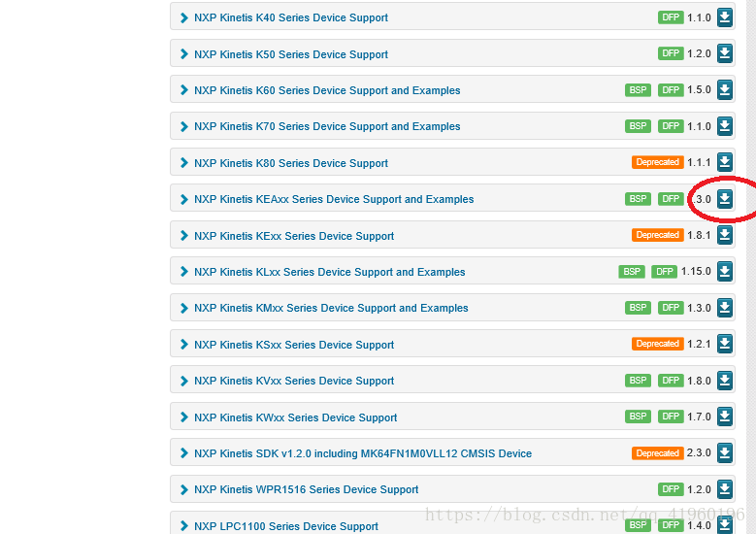This screenshot has height=534, width=756.
Task: Download NXP Kinetis K40 Series pack
Action: click(725, 17)
